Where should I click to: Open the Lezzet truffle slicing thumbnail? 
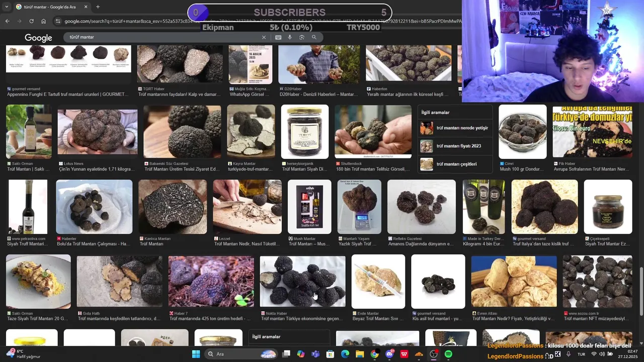(x=247, y=207)
